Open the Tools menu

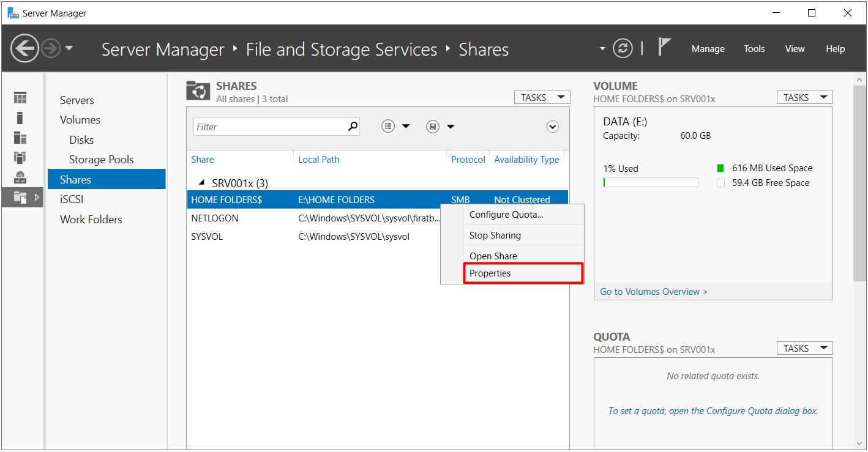[754, 49]
